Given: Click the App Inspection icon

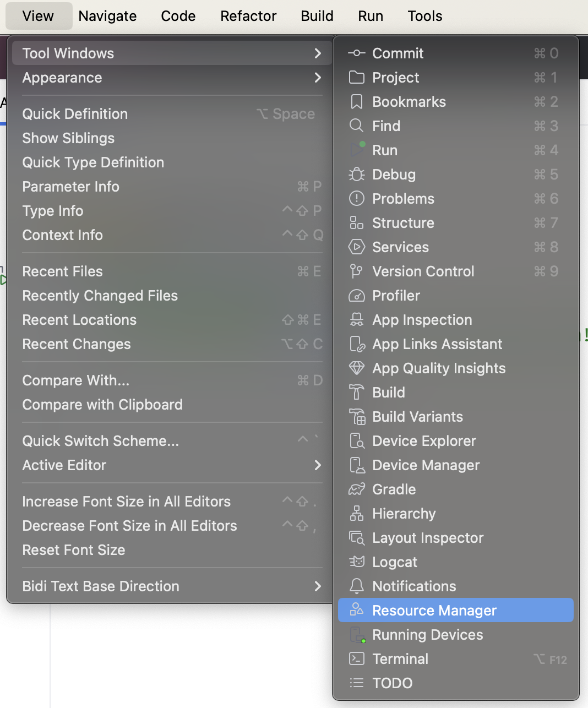Looking at the screenshot, I should pos(357,320).
